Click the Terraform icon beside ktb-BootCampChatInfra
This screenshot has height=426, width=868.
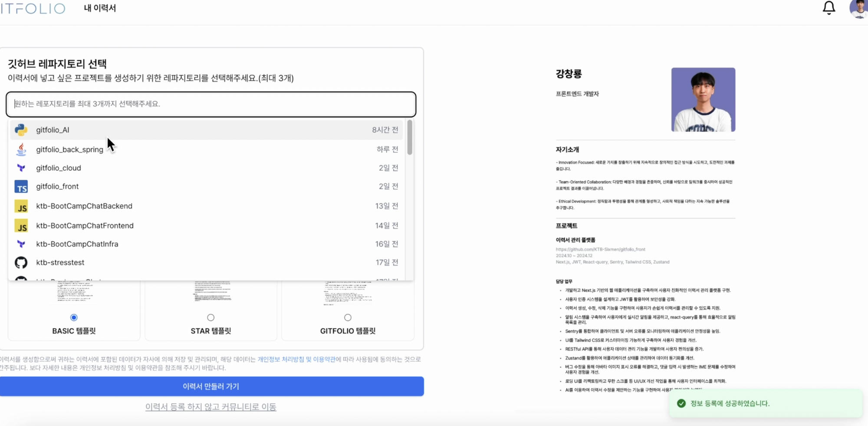[x=21, y=244]
